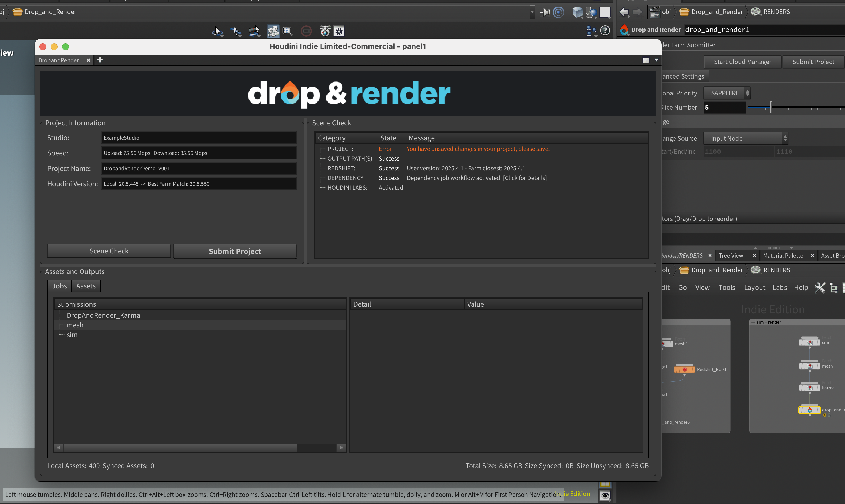Click the Submissions scroll right arrow
The height and width of the screenshot is (504, 845).
coord(341,448)
